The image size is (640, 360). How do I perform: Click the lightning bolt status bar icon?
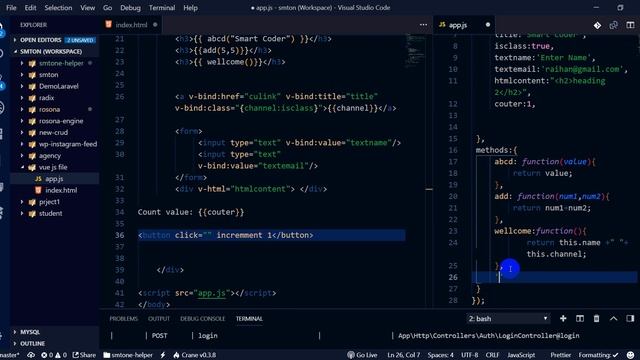(x=163, y=355)
